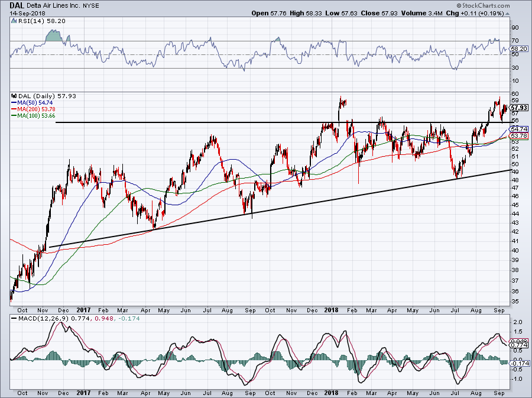The width and height of the screenshot is (532, 398).
Task: Click the Delta Air Lines Inc. NYSE title
Action: pyautogui.click(x=63, y=5)
